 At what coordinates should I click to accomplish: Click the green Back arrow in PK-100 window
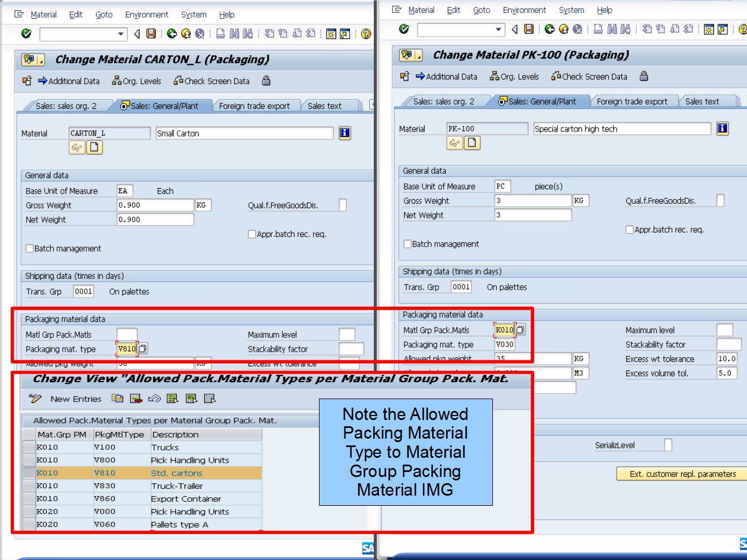click(x=550, y=29)
